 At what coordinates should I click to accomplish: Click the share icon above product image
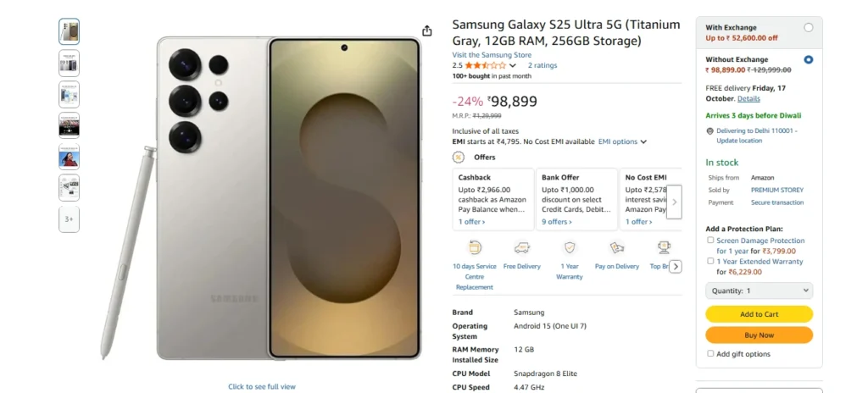[x=427, y=30]
